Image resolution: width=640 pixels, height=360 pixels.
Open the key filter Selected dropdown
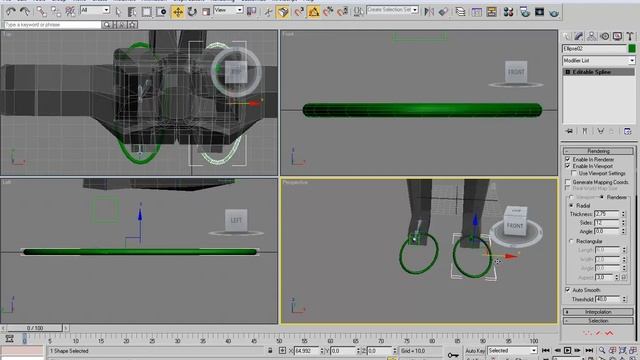tap(512, 351)
